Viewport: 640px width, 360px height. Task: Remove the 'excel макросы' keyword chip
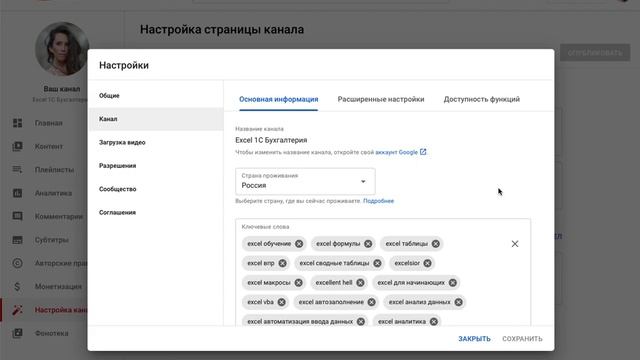[298, 282]
